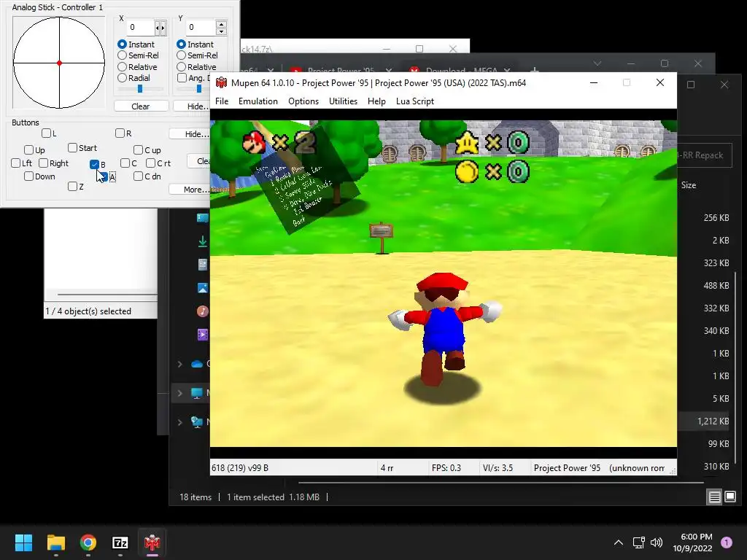This screenshot has width=747, height=560.
Task: Check the R shoulder checkbox
Action: (120, 133)
